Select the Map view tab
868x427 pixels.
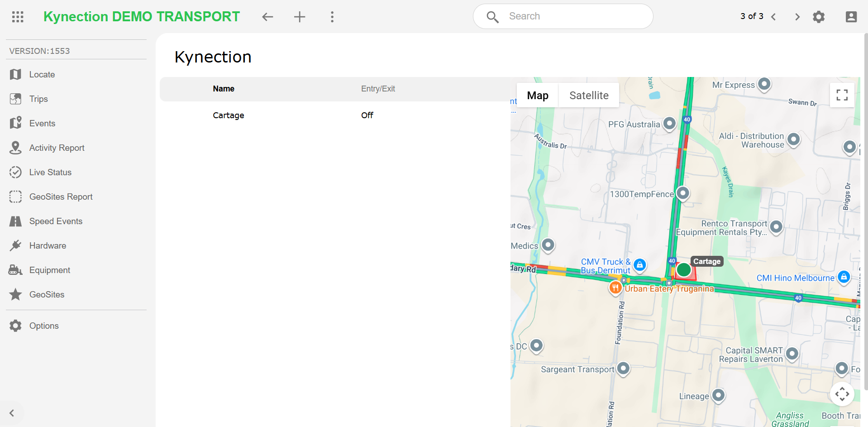coord(538,96)
